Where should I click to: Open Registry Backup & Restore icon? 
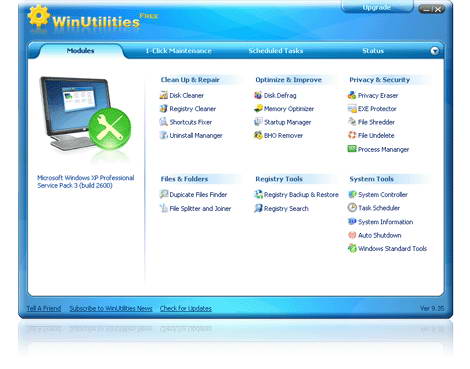(258, 194)
